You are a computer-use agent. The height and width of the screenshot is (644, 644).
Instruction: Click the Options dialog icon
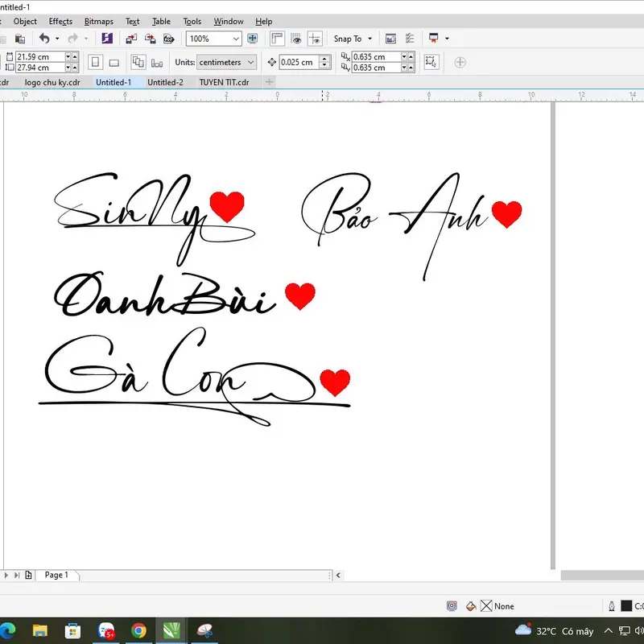coord(390,39)
